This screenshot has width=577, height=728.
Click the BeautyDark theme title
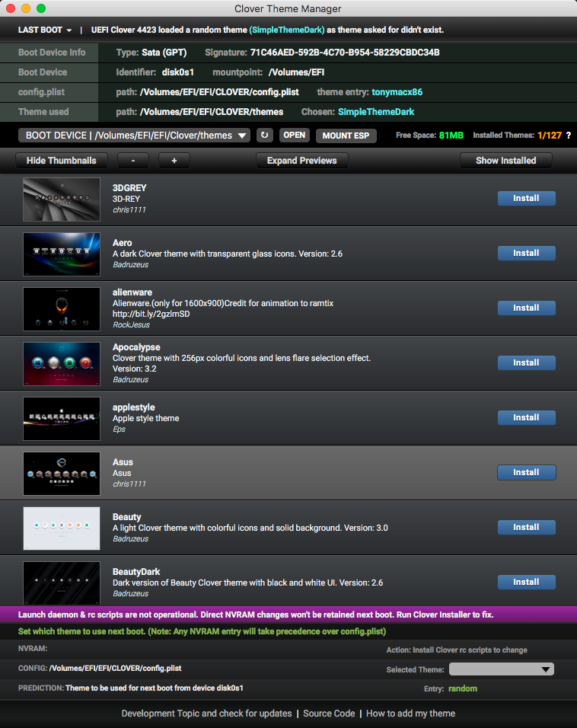click(136, 572)
